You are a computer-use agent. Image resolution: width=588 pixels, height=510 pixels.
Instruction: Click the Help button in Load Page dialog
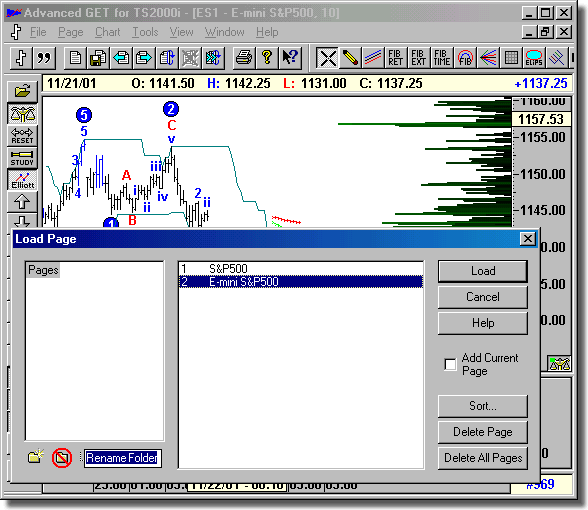[483, 323]
